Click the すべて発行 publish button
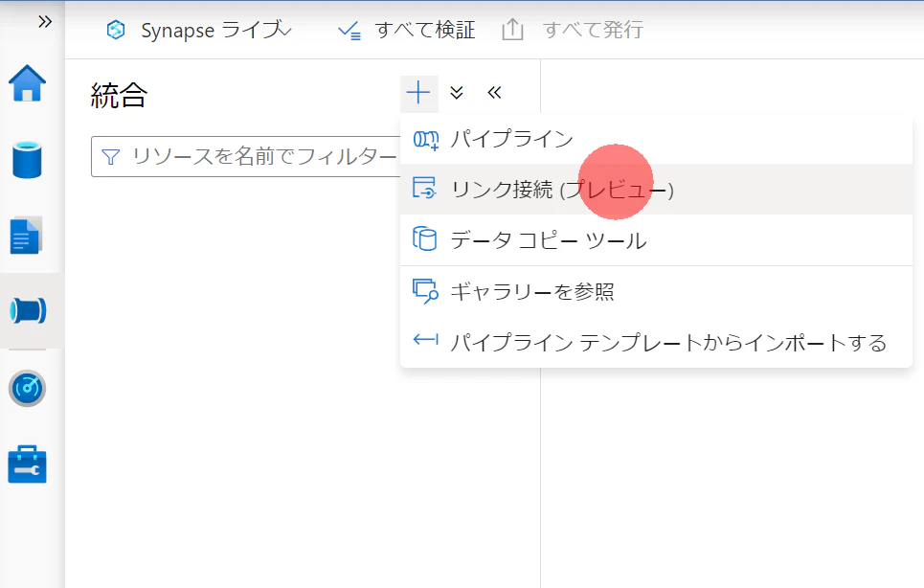 573,30
